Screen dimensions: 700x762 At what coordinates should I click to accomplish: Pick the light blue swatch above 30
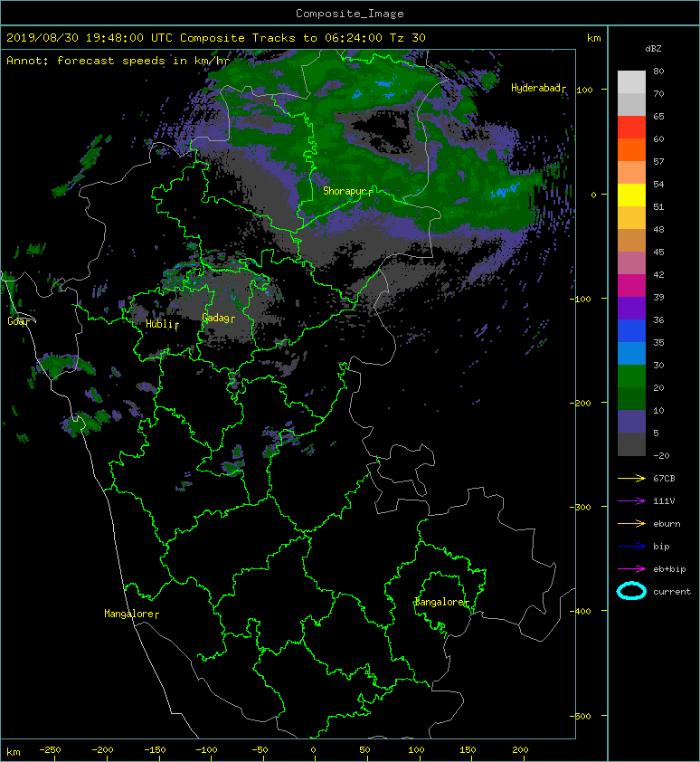click(631, 354)
